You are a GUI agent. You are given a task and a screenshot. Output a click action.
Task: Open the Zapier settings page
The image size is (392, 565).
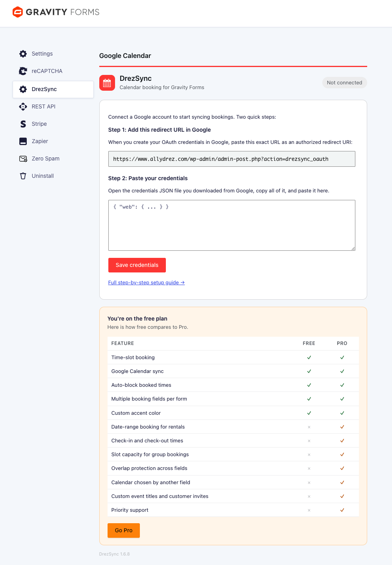click(x=53, y=141)
